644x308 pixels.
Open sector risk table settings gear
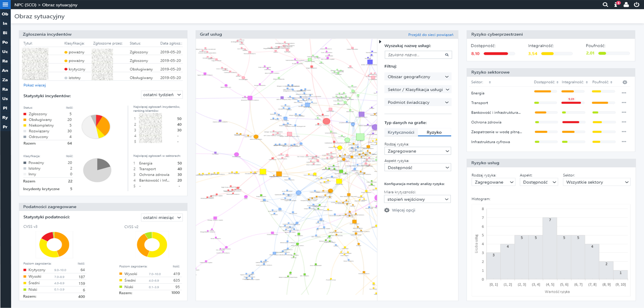(x=625, y=82)
